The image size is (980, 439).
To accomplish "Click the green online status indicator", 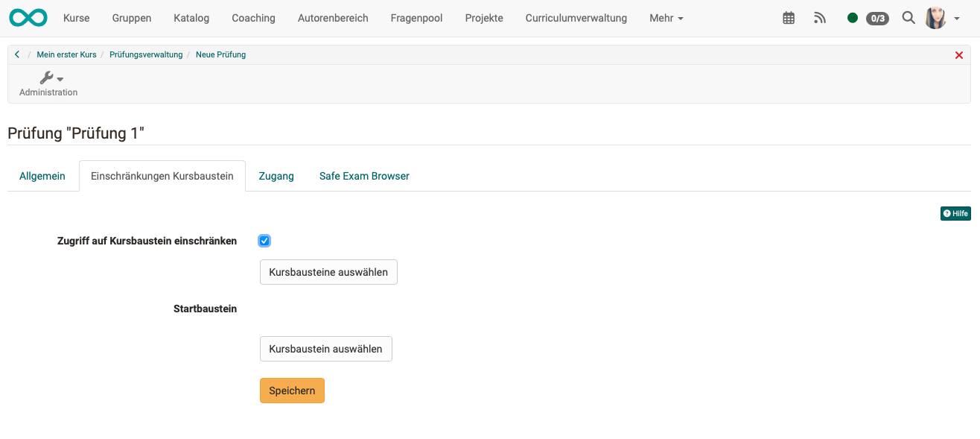I will click(853, 17).
